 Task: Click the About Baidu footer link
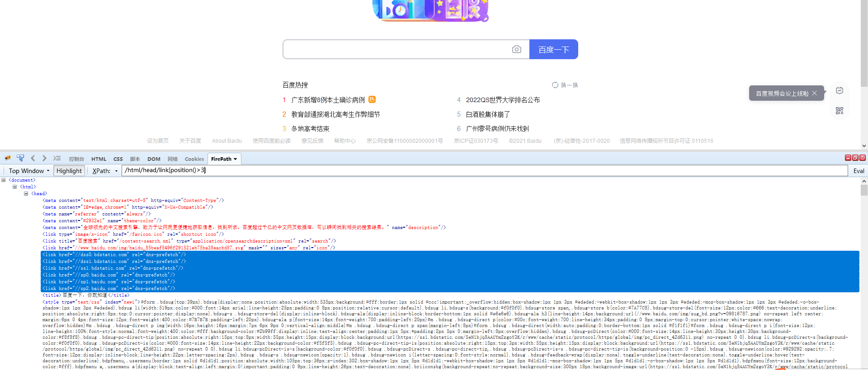pos(227,141)
